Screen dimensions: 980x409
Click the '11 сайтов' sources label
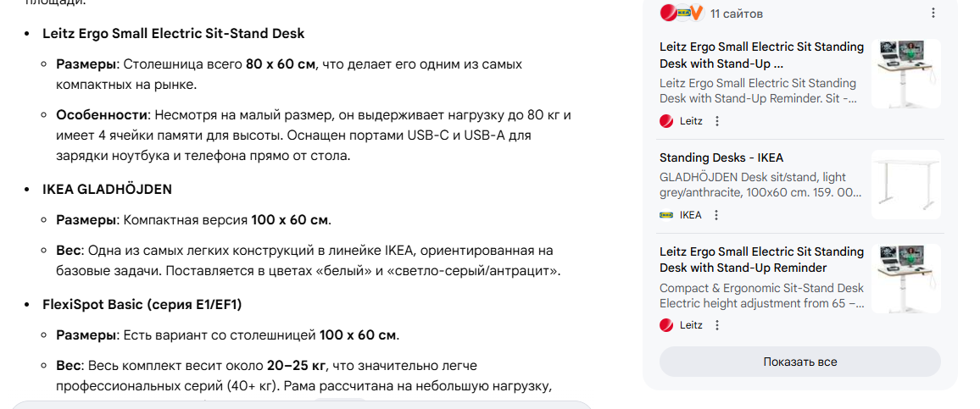(737, 14)
